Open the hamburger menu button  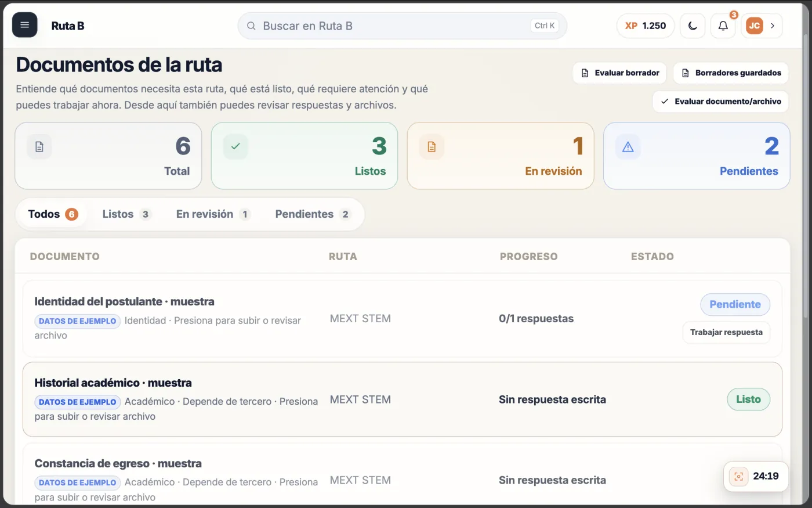25,25
